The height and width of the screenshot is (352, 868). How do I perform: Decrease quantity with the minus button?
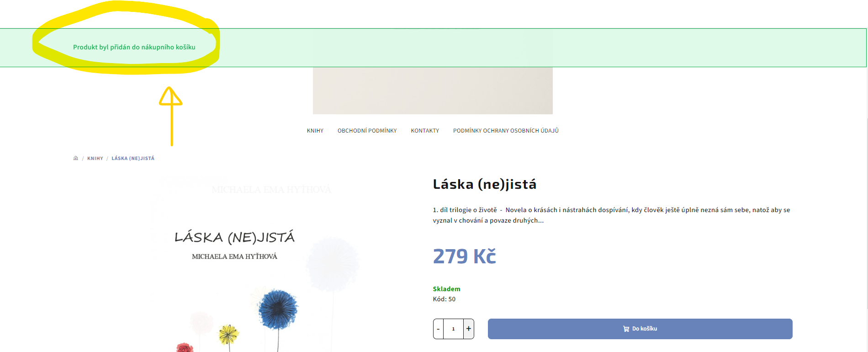438,329
